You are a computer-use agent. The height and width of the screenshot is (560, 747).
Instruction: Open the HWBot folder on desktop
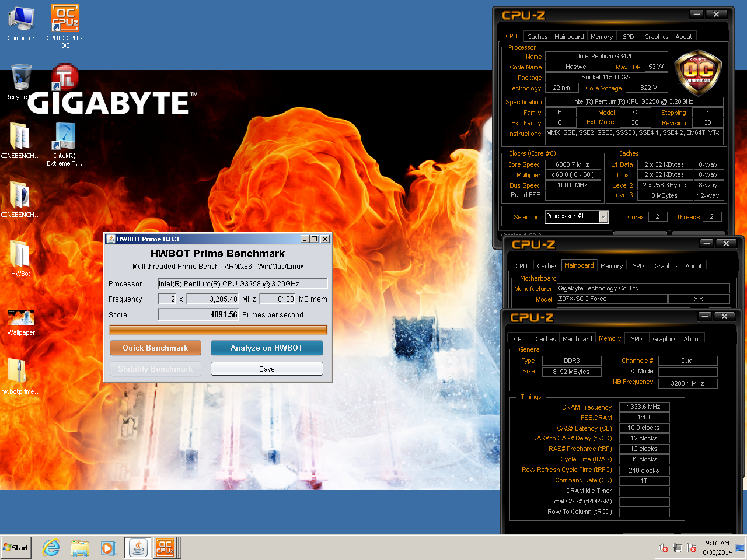(x=20, y=258)
